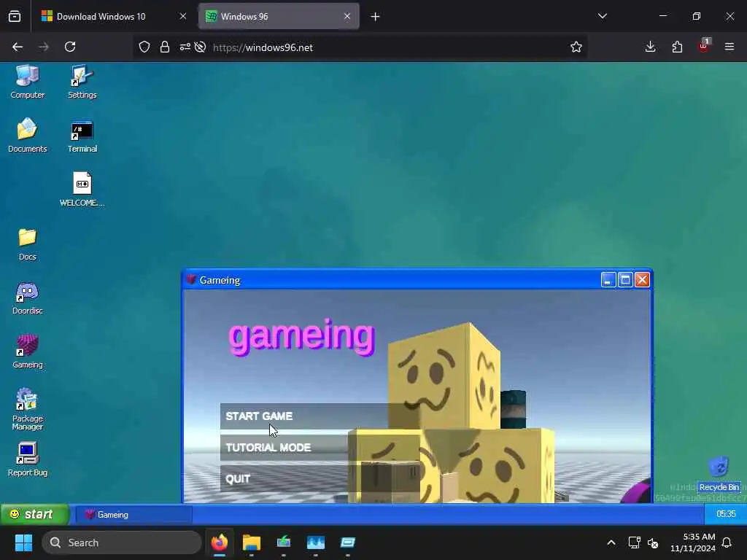Image resolution: width=747 pixels, height=560 pixels.
Task: Launch the Doordisc desktop shortcut
Action: (x=28, y=298)
